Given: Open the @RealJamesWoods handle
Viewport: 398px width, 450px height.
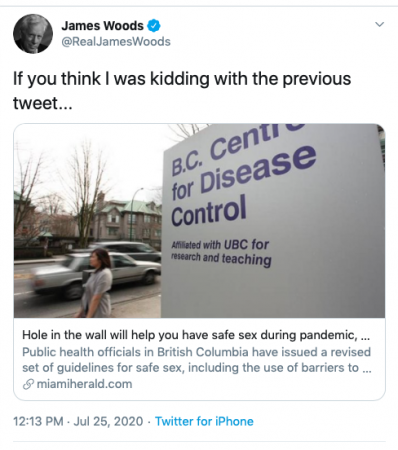Looking at the screenshot, I should 116,42.
